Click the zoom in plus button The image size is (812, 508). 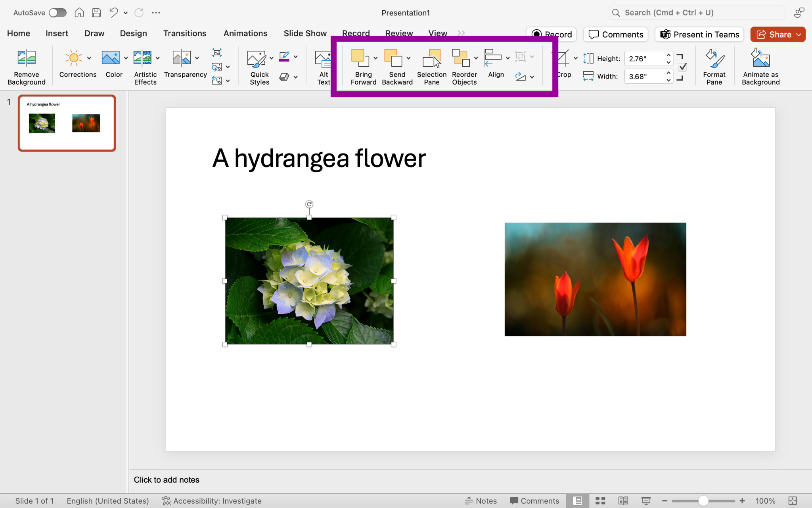[742, 501]
